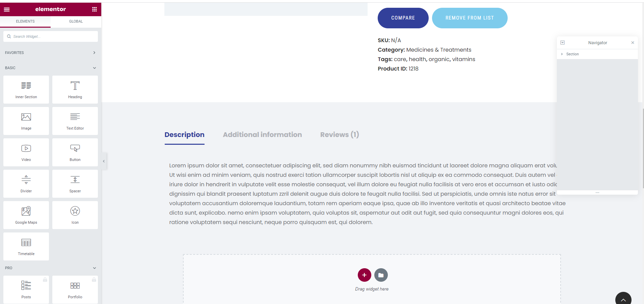Expand the Section item in Navigator
This screenshot has width=644, height=304.
pyautogui.click(x=562, y=54)
